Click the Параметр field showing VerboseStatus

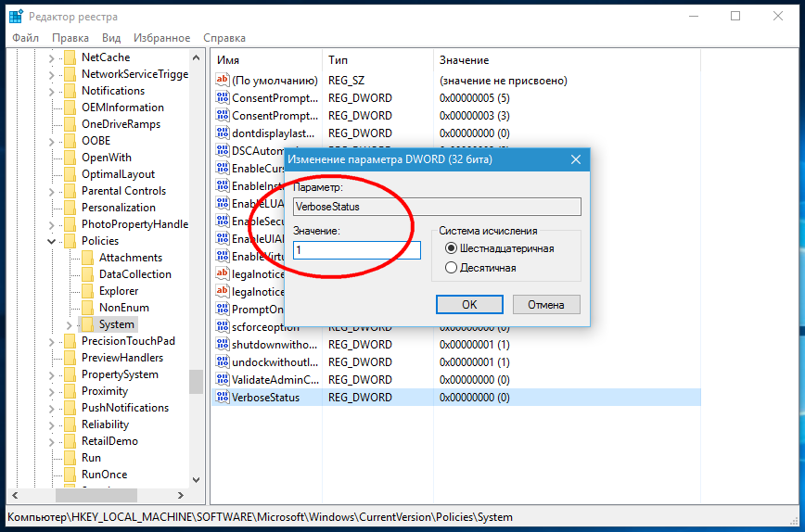[437, 207]
